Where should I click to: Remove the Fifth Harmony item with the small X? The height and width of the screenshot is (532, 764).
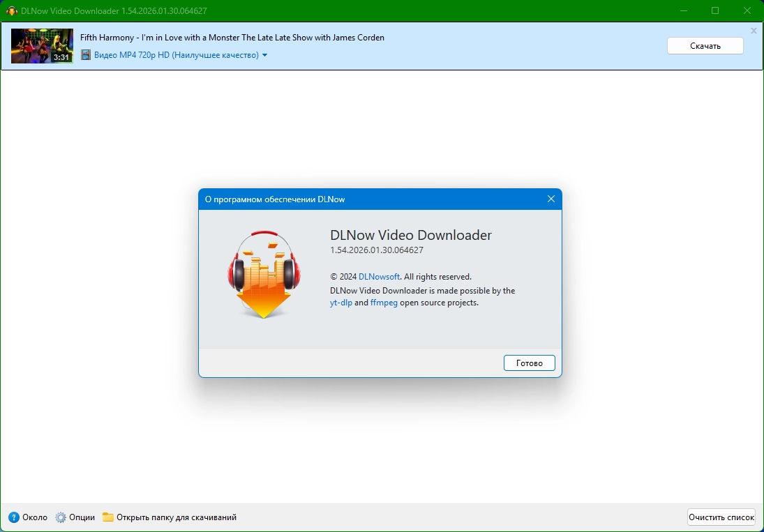(754, 31)
